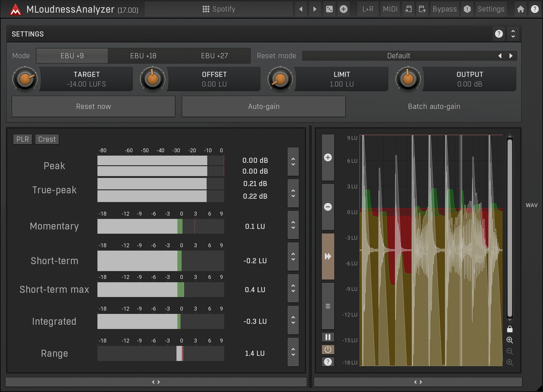
Task: Click the Auto-gain button
Action: (x=264, y=106)
